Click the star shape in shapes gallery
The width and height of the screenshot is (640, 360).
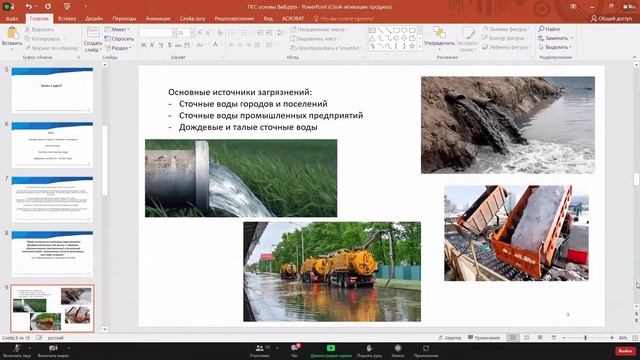coord(412,47)
